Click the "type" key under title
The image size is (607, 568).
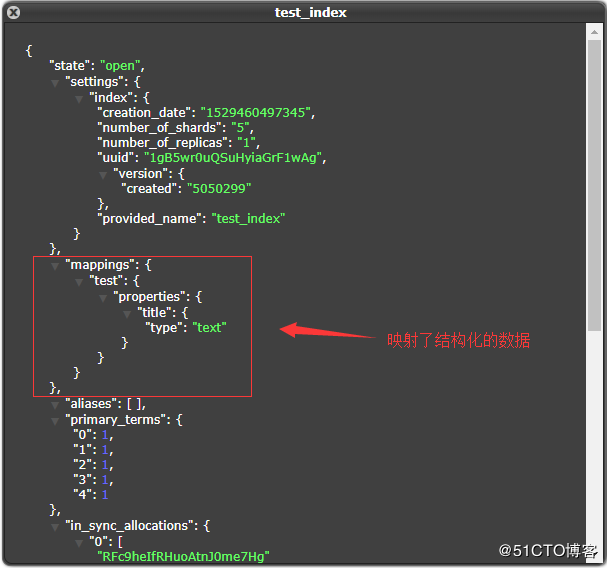[164, 328]
